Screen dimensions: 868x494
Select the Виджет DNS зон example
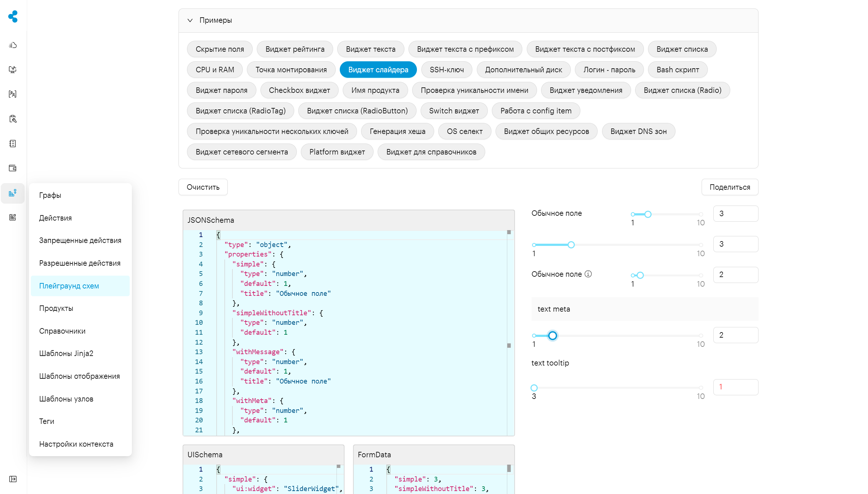638,131
